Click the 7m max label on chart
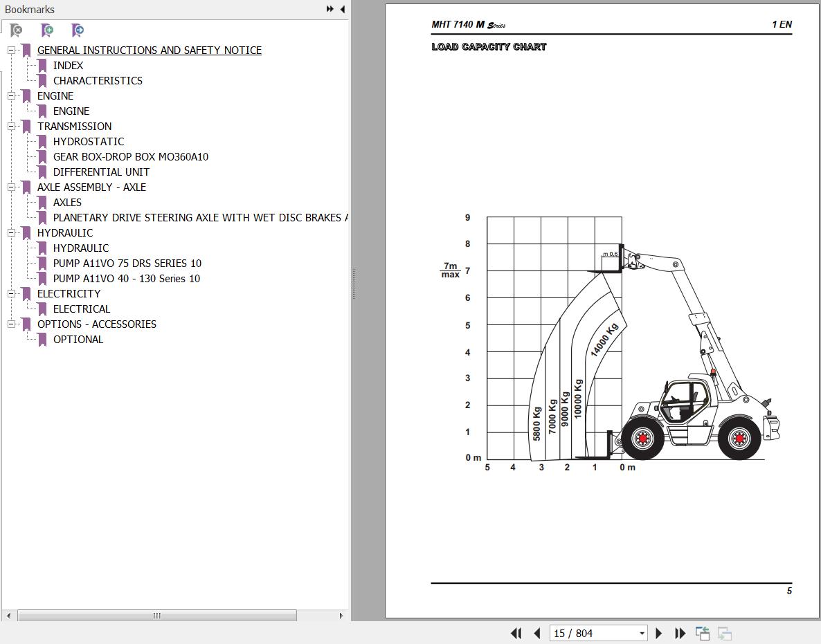821x644 pixels. coord(450,270)
